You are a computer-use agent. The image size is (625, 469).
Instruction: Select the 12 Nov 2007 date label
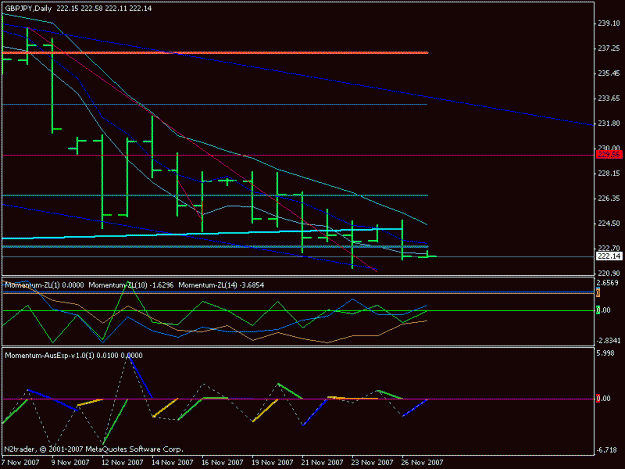[x=122, y=462]
